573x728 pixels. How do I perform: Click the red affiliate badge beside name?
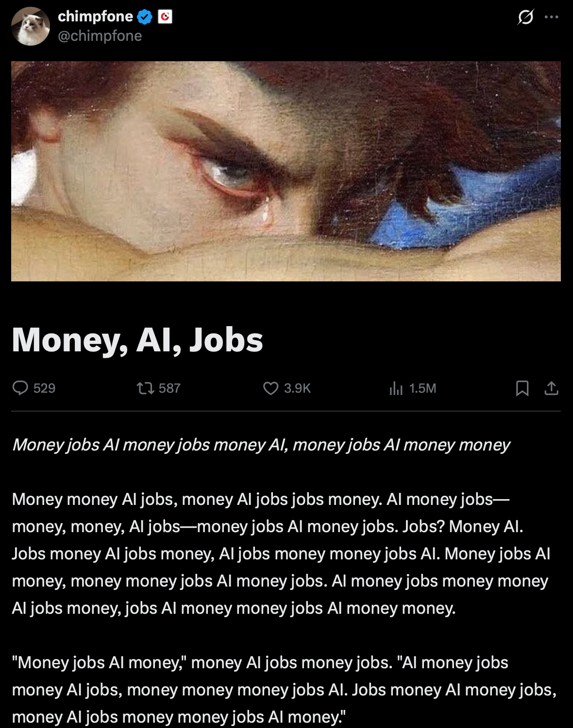(165, 17)
